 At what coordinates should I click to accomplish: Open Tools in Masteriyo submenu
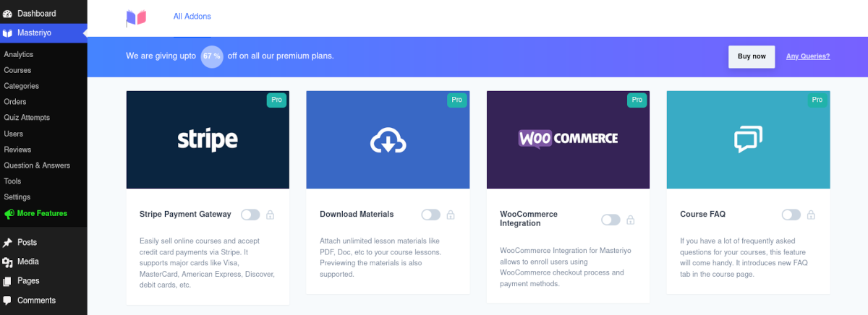tap(12, 181)
